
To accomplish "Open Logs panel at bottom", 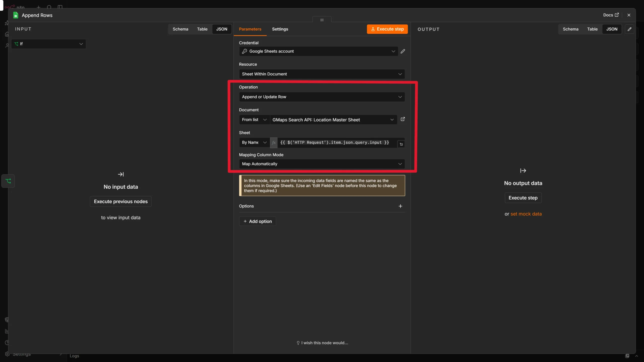I will [x=74, y=356].
